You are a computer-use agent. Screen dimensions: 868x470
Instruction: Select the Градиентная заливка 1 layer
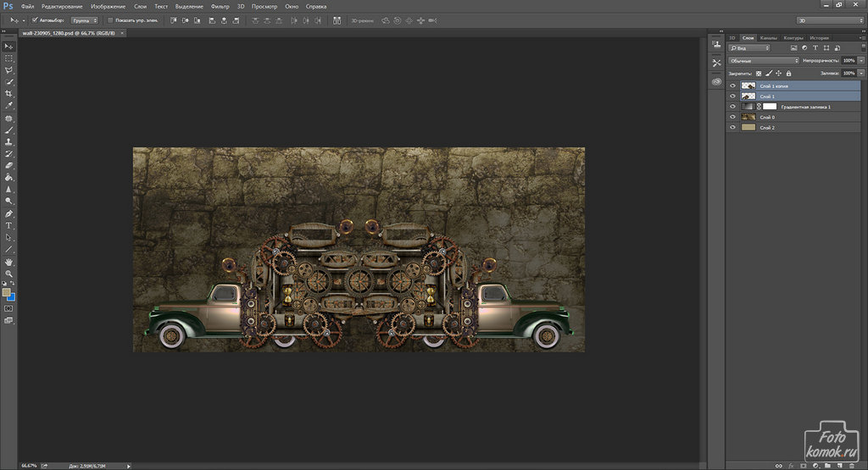(x=805, y=107)
